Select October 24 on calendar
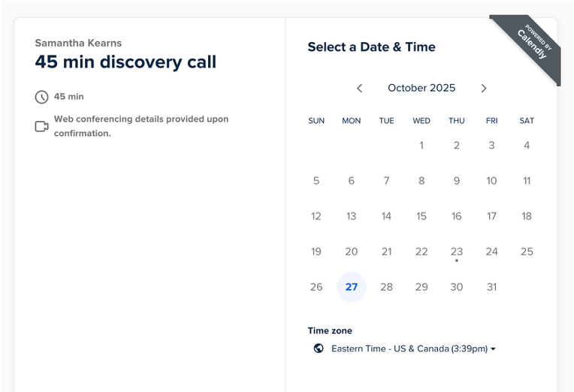 (491, 252)
